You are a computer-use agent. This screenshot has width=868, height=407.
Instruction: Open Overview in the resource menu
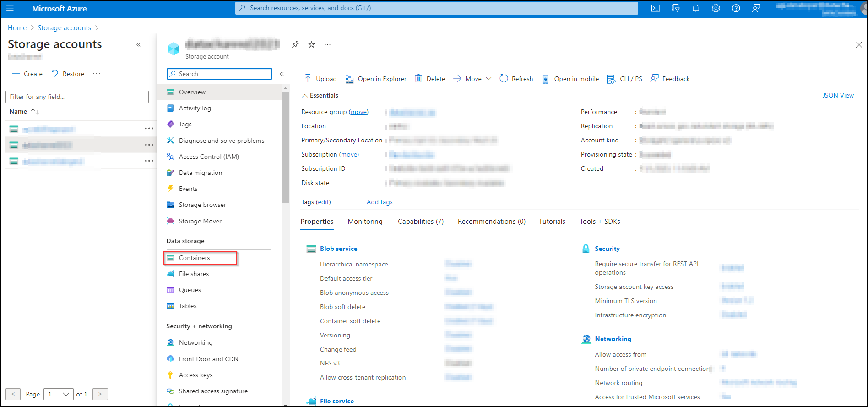[220, 92]
